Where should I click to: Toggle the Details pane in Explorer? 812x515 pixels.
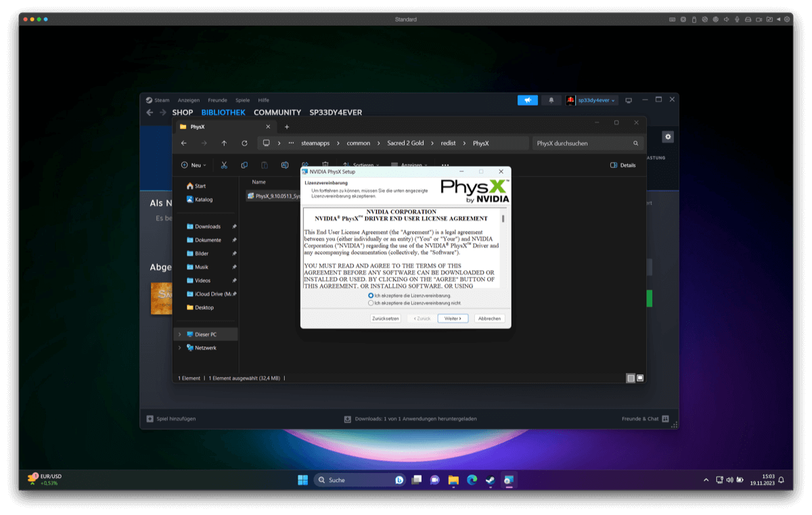(623, 165)
